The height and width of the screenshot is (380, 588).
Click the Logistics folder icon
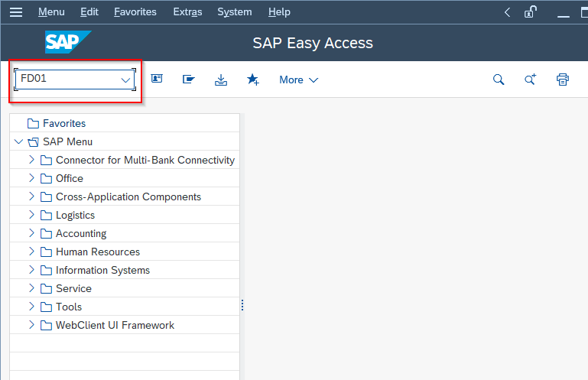pyautogui.click(x=46, y=216)
